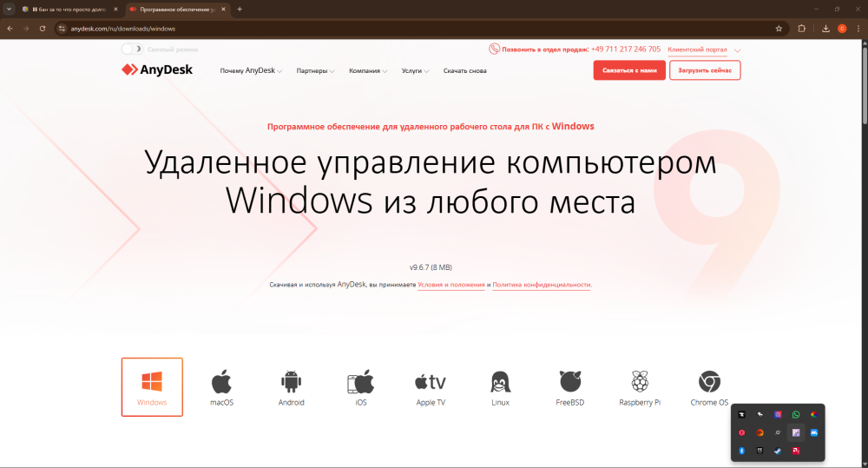Toggle the light mode switch
This screenshot has width=868, height=468.
coord(132,49)
